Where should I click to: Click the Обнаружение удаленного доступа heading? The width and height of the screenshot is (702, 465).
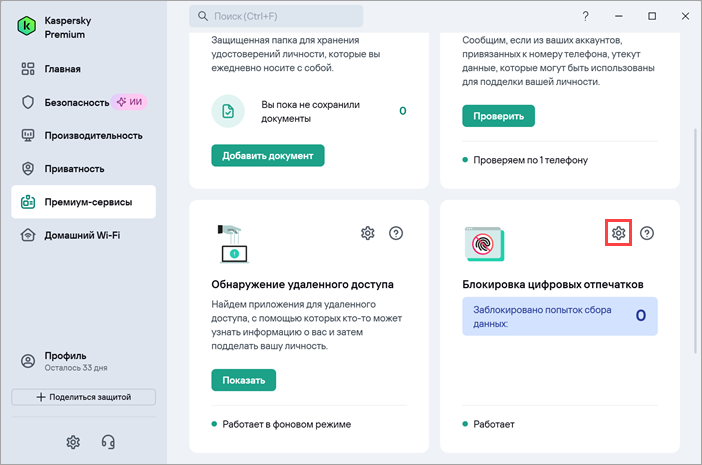[302, 284]
